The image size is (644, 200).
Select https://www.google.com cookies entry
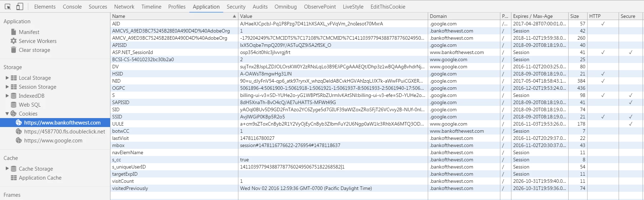click(x=53, y=140)
